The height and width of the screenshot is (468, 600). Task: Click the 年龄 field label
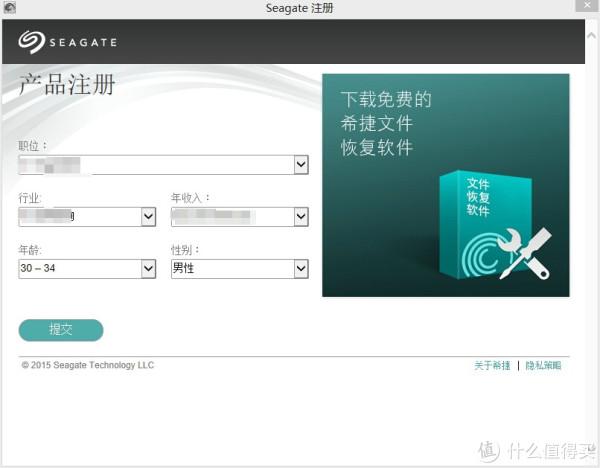pos(30,250)
